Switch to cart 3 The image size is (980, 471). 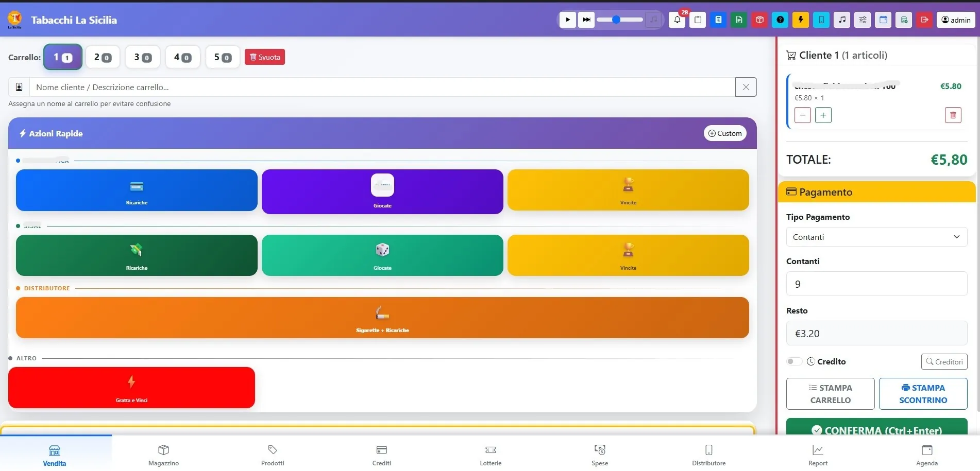(x=143, y=57)
